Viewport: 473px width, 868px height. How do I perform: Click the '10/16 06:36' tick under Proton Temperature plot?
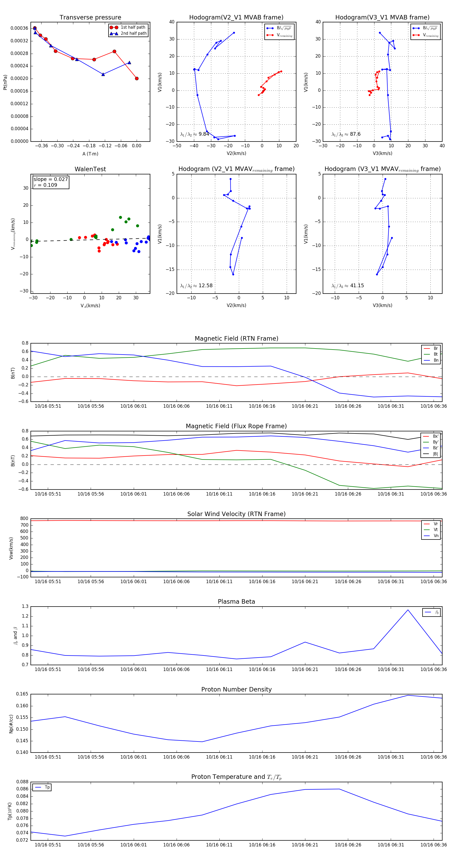434,845
